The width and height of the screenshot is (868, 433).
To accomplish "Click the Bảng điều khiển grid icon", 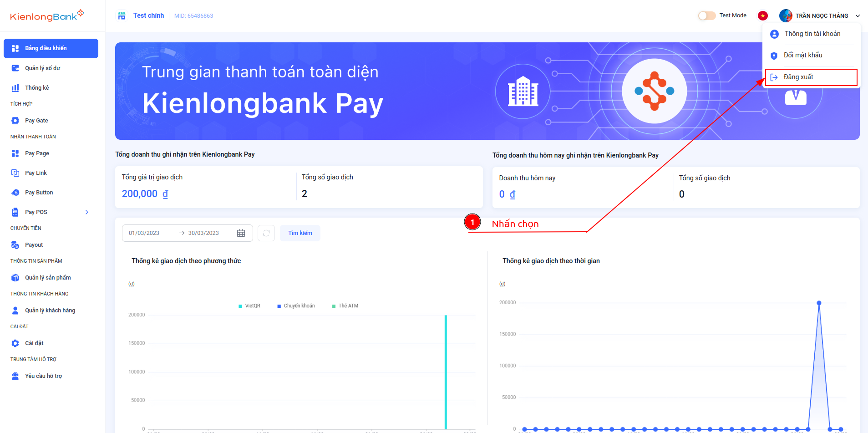I will coord(15,48).
